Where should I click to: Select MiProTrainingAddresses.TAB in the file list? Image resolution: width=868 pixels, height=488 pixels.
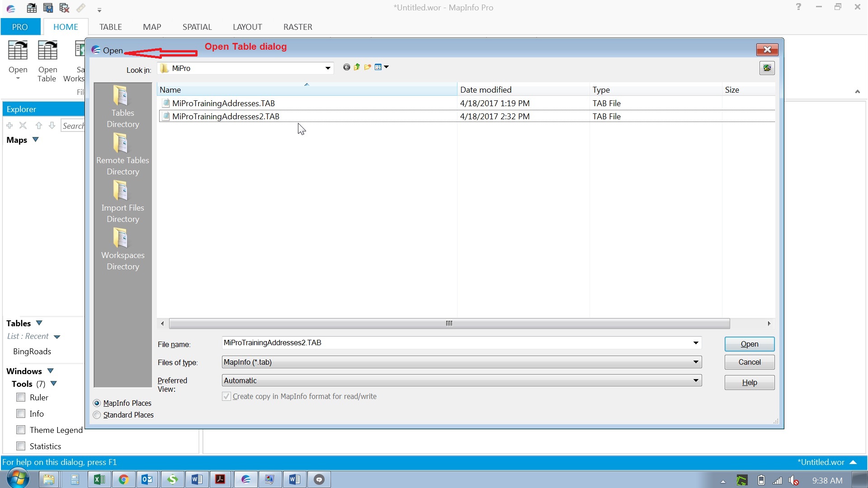click(x=223, y=103)
